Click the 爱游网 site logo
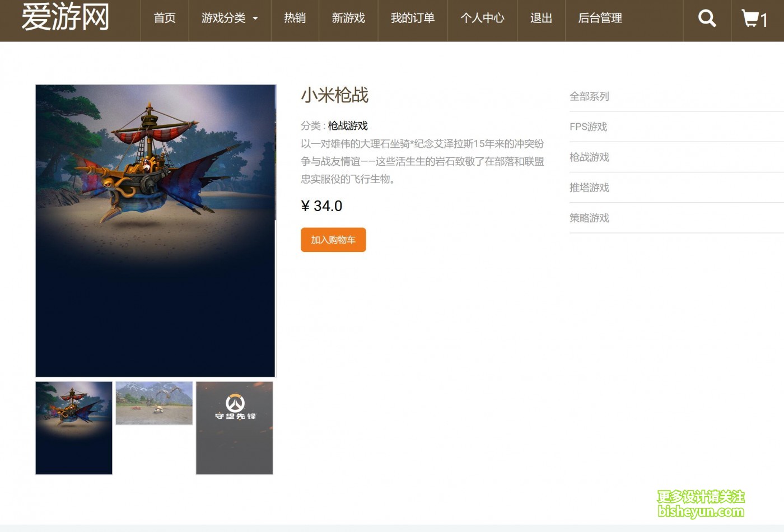The width and height of the screenshot is (784, 532). pos(66,17)
